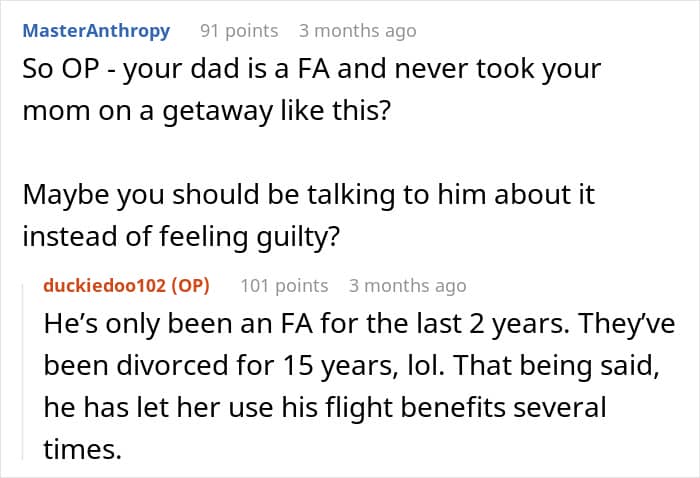Open timestamp link on MasterAnthropy's comment
The width and height of the screenshot is (700, 478).
[x=358, y=31]
